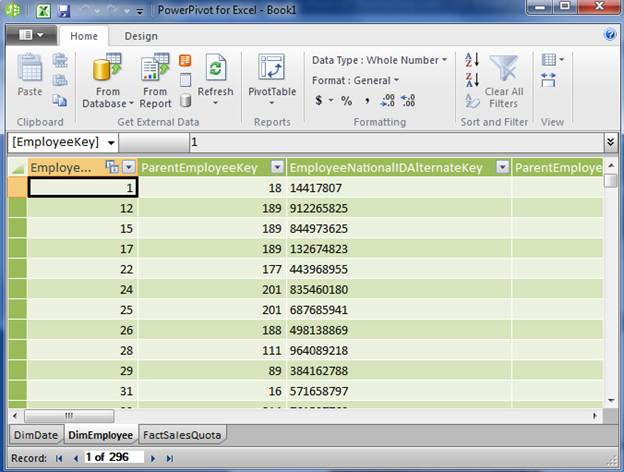Click the Refresh data icon

pos(215,80)
